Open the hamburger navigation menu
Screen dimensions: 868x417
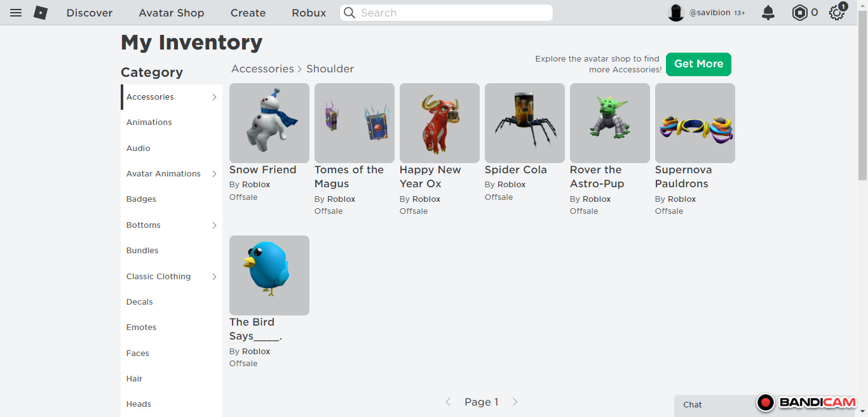(16, 13)
